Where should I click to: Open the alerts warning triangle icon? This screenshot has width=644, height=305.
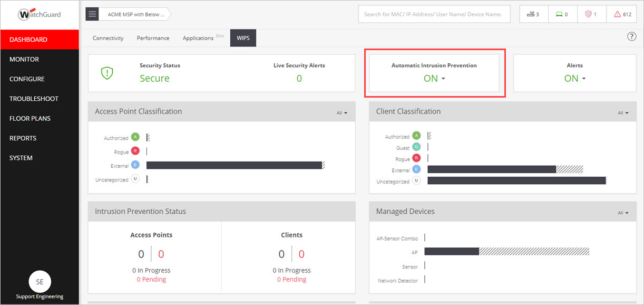pyautogui.click(x=618, y=14)
